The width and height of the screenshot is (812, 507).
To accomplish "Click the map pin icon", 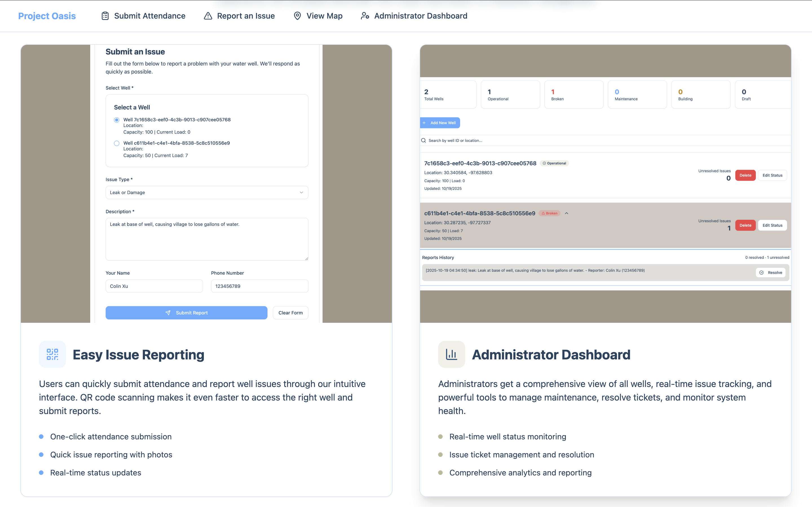I will tap(297, 16).
